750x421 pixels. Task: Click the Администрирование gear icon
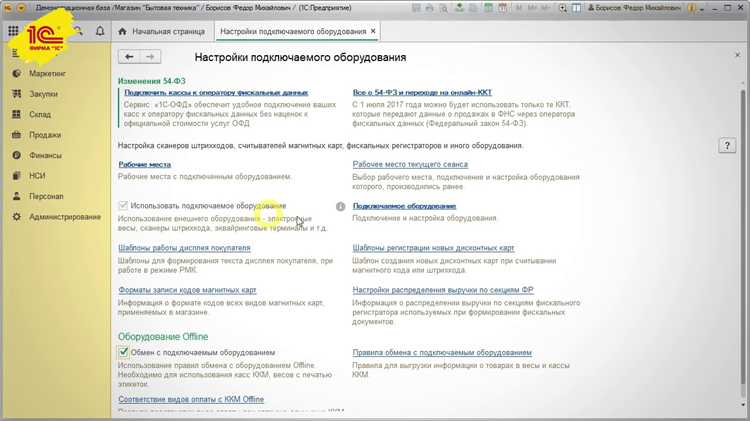coord(17,217)
